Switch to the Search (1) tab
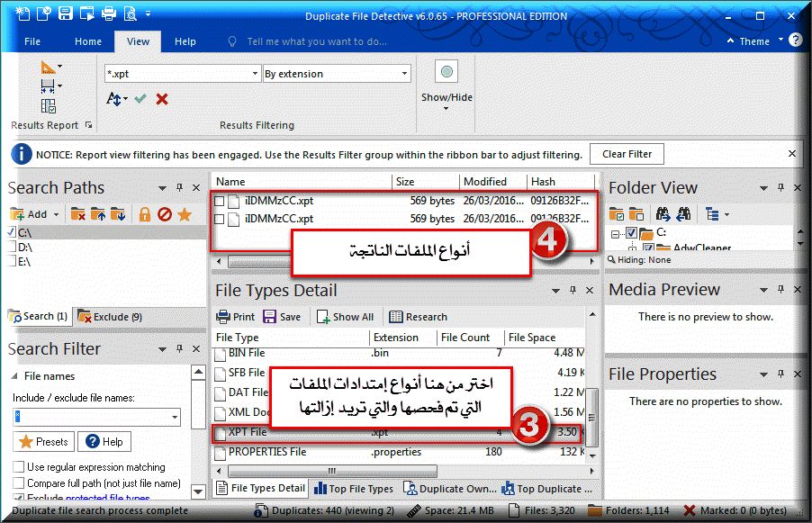The height and width of the screenshot is (523, 812). point(40,316)
